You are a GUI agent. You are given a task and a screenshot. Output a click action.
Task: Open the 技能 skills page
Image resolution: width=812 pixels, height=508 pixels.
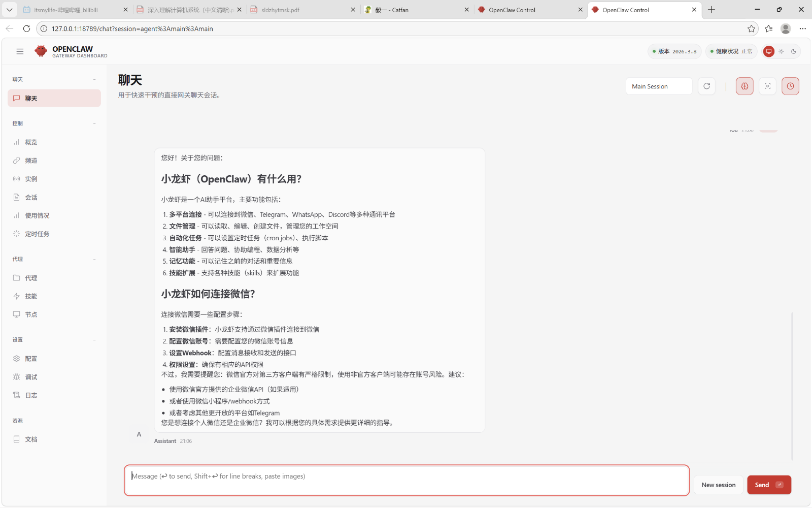[54, 296]
